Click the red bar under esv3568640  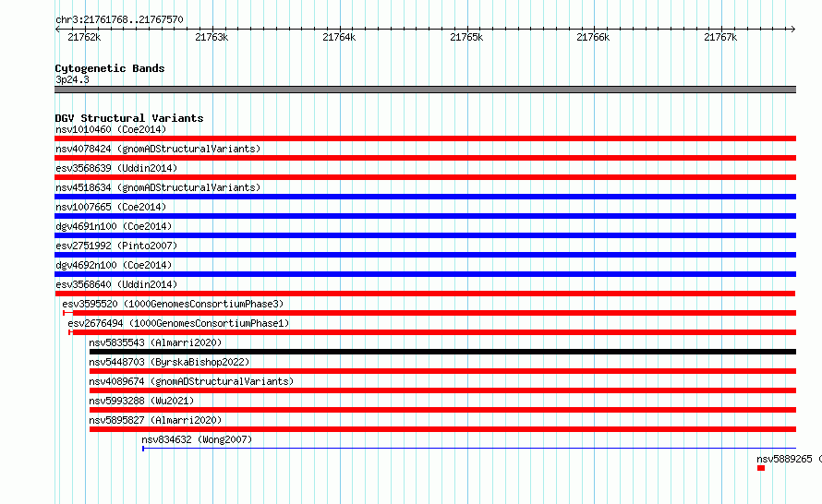click(425, 294)
